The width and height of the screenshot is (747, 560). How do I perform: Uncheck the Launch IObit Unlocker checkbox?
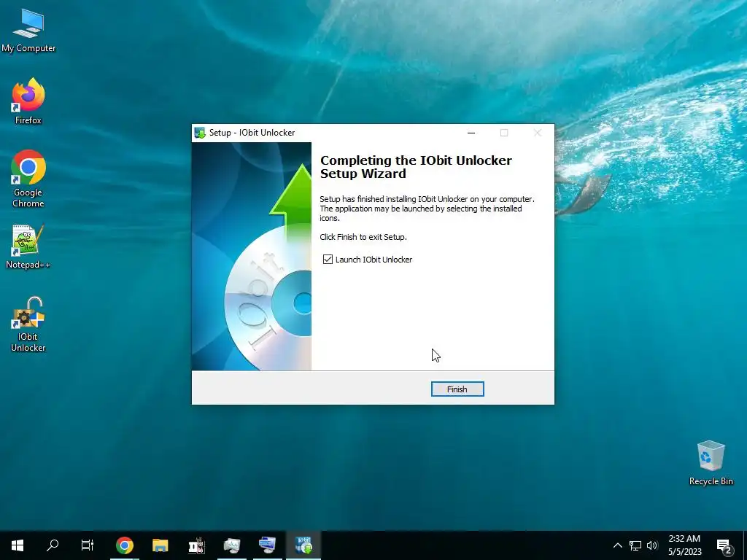click(x=328, y=259)
